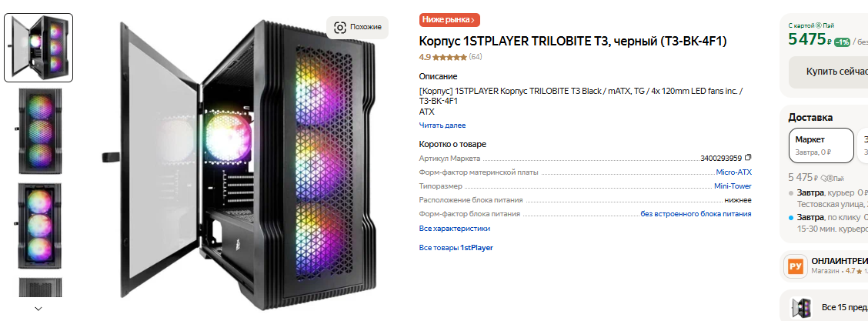Select the first thumbnail with open door
Image resolution: width=868 pixels, height=321 pixels.
[38, 48]
